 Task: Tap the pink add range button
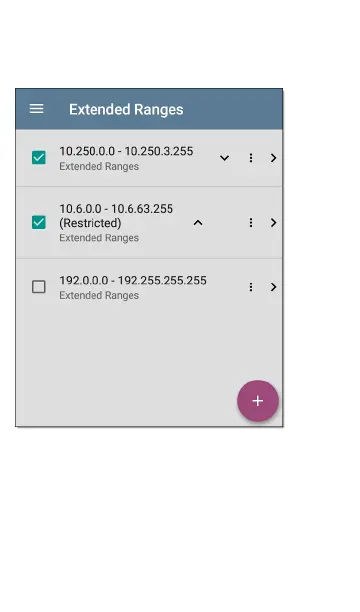[258, 401]
